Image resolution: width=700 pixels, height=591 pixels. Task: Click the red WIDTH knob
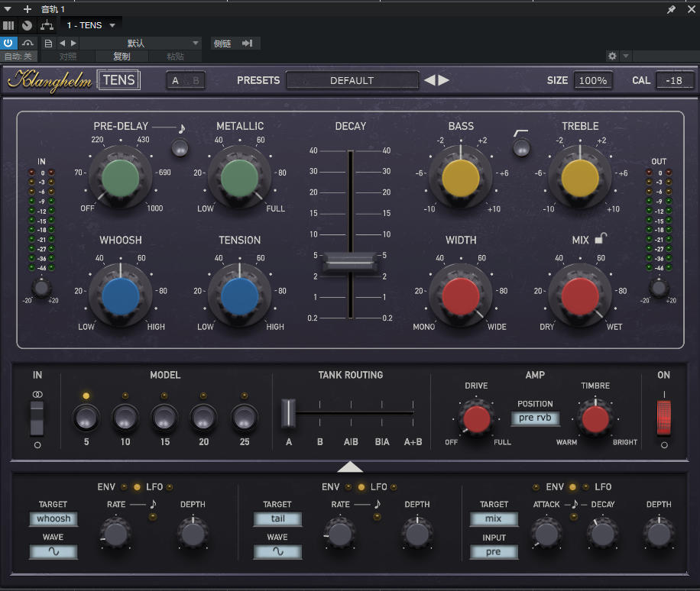[461, 295]
